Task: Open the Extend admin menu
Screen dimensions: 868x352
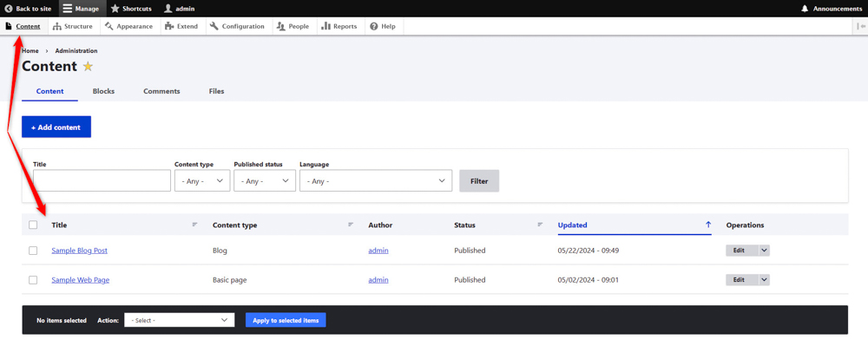Action: pyautogui.click(x=181, y=26)
